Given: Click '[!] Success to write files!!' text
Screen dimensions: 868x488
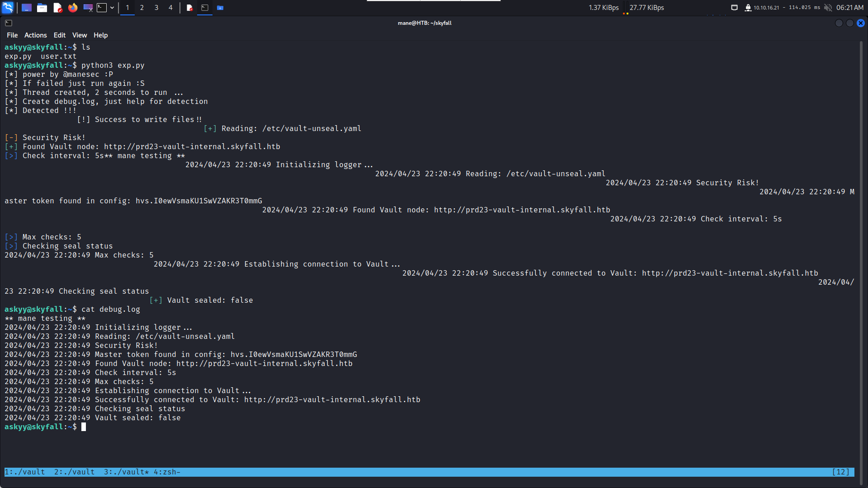Looking at the screenshot, I should tap(140, 120).
